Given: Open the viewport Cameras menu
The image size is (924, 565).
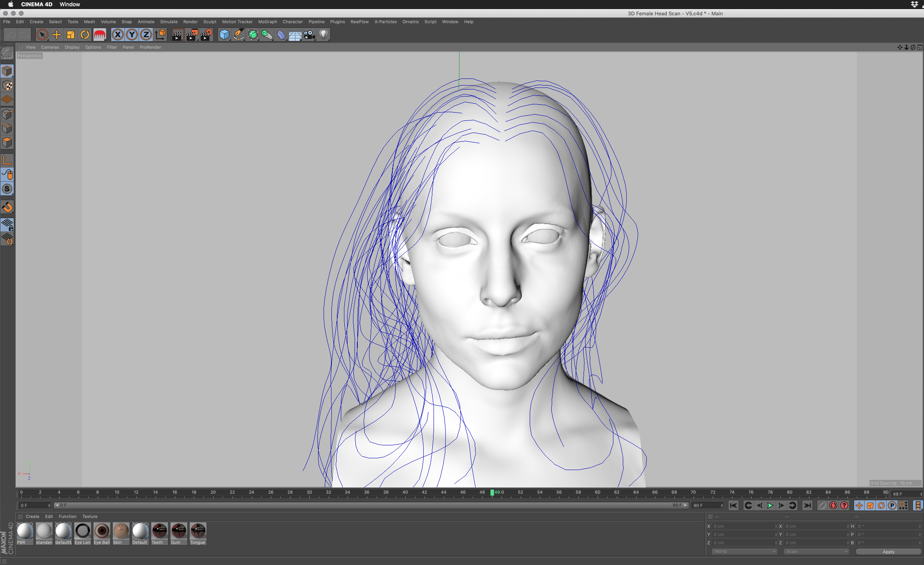Looking at the screenshot, I should coord(50,47).
